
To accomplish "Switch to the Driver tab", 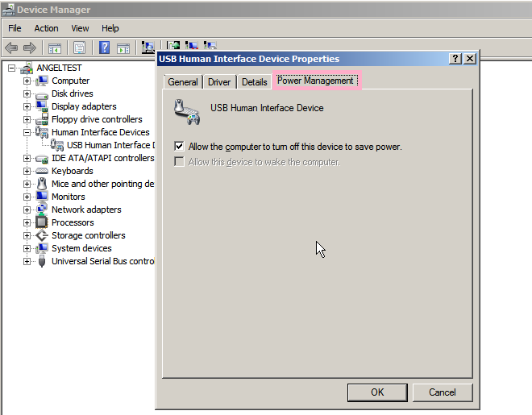I will click(x=218, y=82).
